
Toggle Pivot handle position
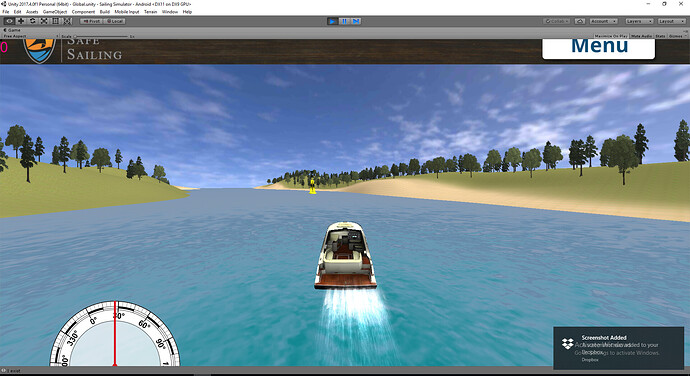point(92,21)
